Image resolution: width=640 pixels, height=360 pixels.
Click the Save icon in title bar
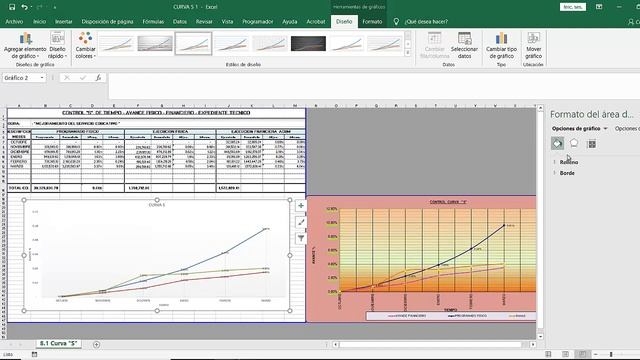pyautogui.click(x=12, y=7)
